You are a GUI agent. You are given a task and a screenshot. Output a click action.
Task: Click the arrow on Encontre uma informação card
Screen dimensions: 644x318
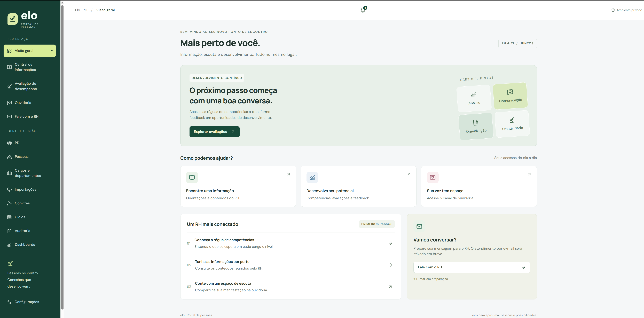pyautogui.click(x=288, y=174)
